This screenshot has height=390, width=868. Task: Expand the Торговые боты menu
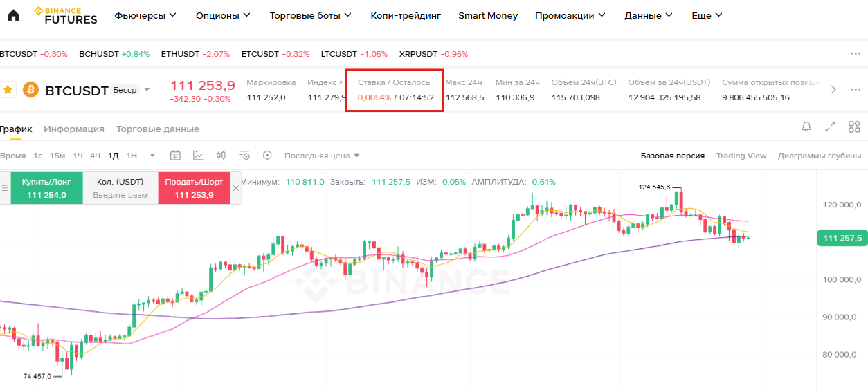pyautogui.click(x=311, y=15)
